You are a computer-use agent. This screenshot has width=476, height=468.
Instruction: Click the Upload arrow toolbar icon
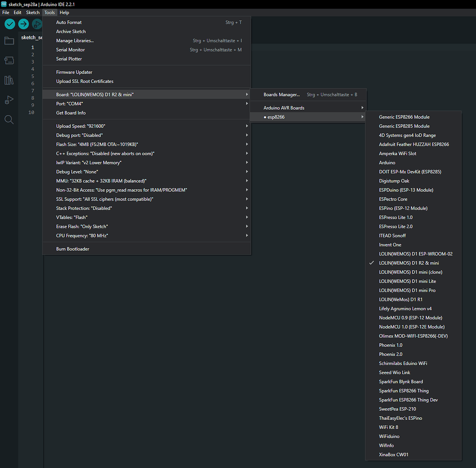coord(23,24)
